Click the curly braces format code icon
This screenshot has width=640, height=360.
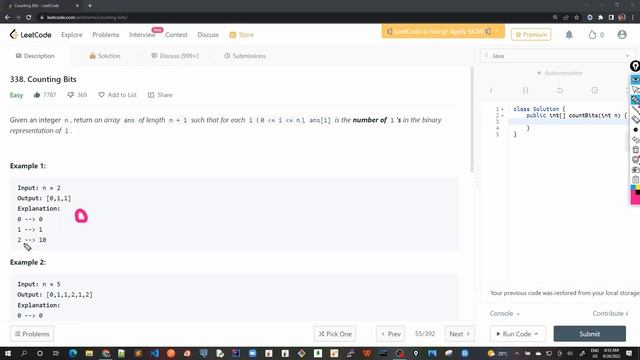tap(525, 90)
